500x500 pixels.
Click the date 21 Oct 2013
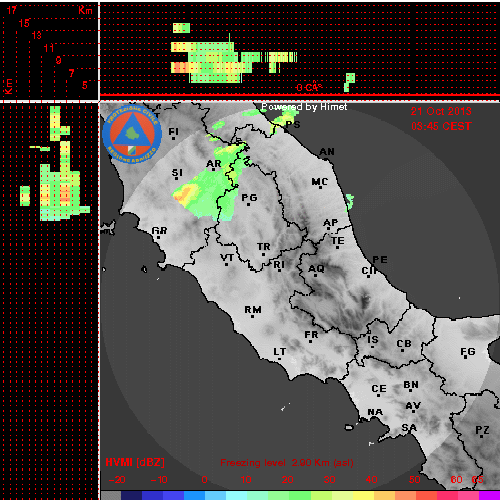coord(441,111)
